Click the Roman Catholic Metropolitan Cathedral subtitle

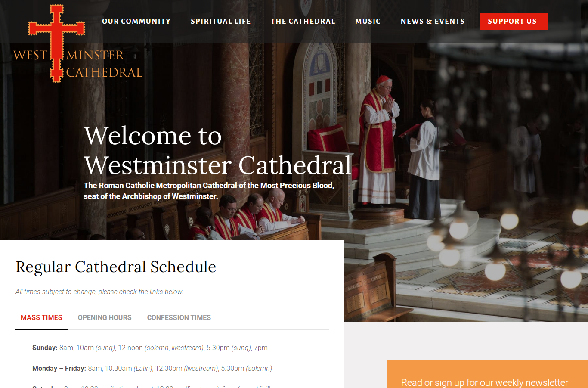point(209,191)
